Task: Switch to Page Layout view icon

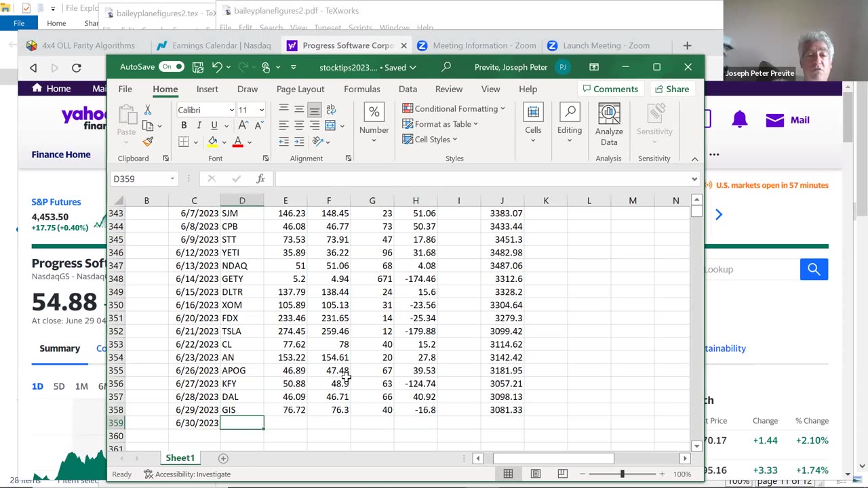Action: coord(535,474)
